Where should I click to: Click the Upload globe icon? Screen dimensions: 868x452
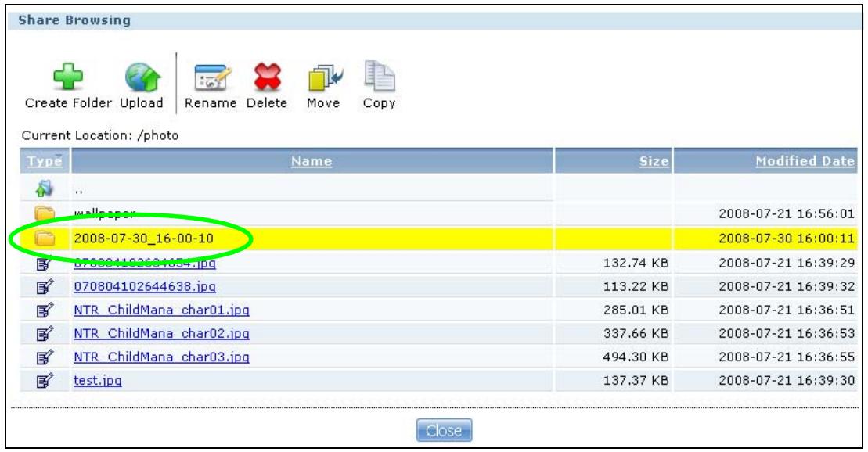click(142, 77)
